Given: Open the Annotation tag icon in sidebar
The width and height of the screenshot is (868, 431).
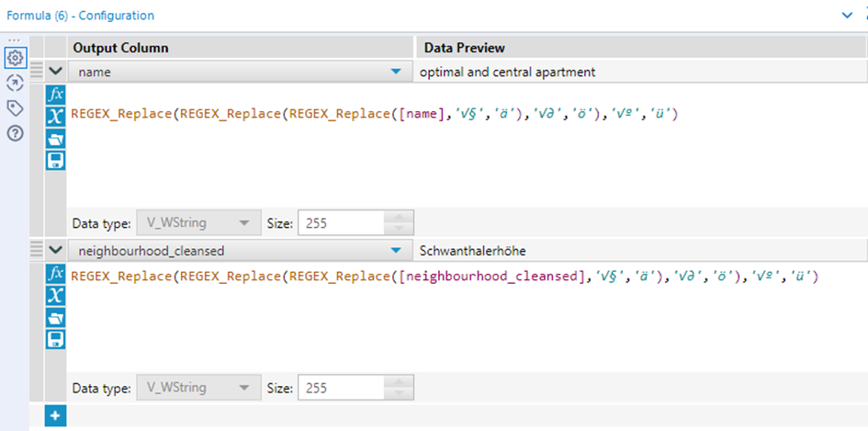Looking at the screenshot, I should coord(15,108).
